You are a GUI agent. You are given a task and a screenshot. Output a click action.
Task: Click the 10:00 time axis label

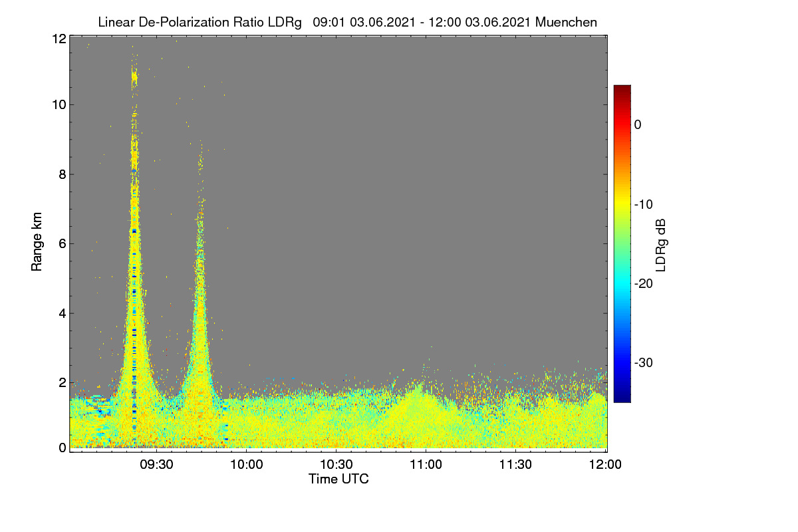click(x=246, y=464)
